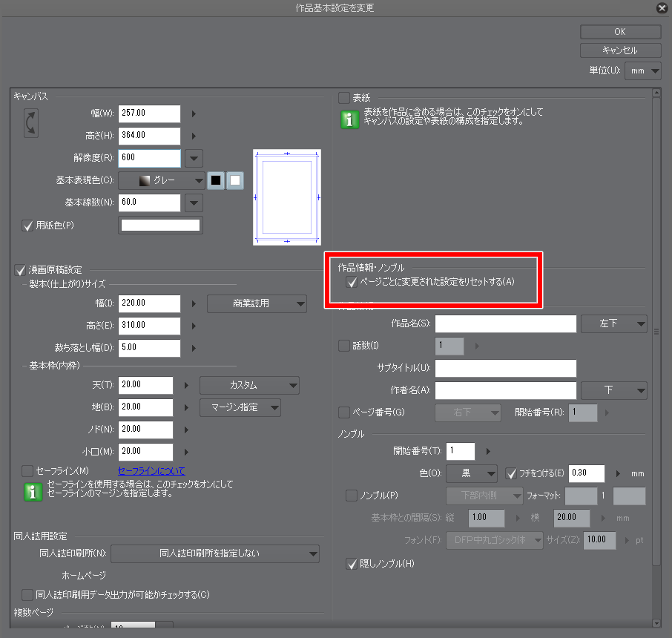Select the white basic expression color button
The image size is (672, 638).
(234, 180)
